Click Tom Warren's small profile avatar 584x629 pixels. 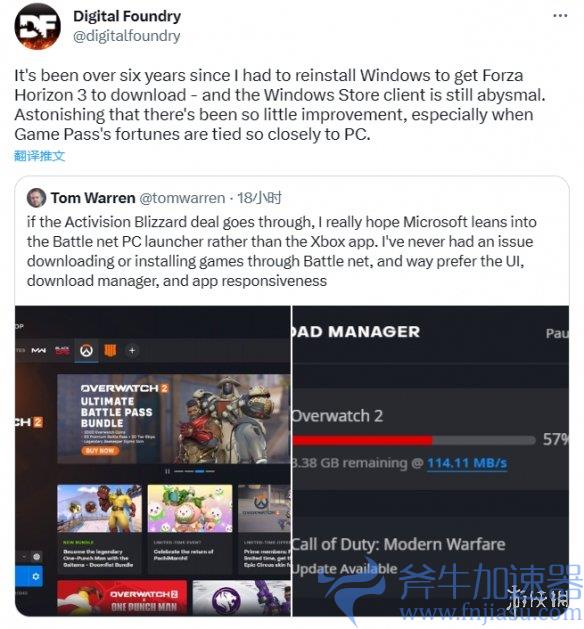coord(36,197)
